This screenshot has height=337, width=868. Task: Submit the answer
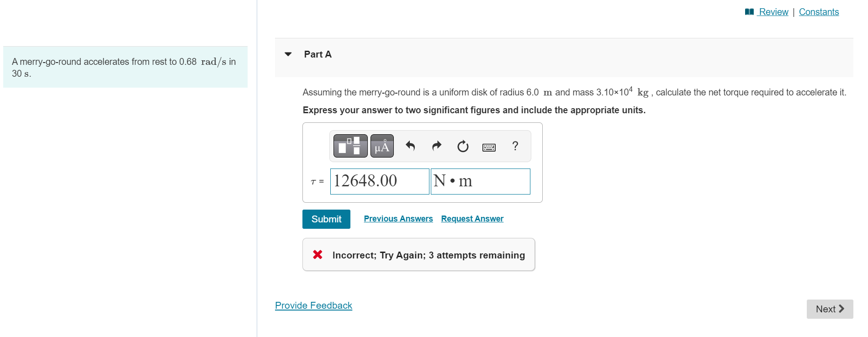click(x=326, y=219)
